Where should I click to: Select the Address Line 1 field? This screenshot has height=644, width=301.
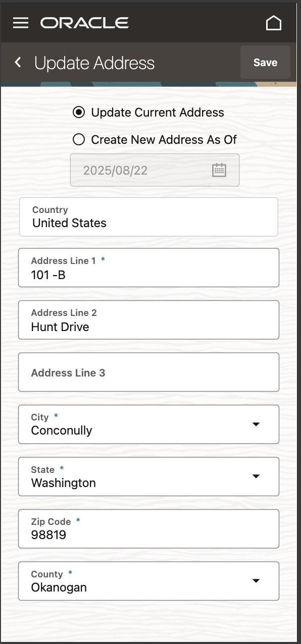pos(148,267)
